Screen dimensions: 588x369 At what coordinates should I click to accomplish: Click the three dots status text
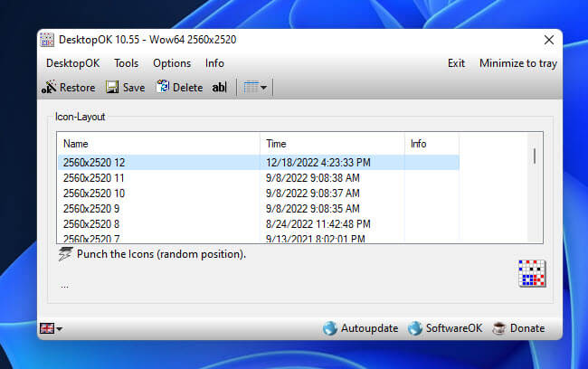pos(64,287)
